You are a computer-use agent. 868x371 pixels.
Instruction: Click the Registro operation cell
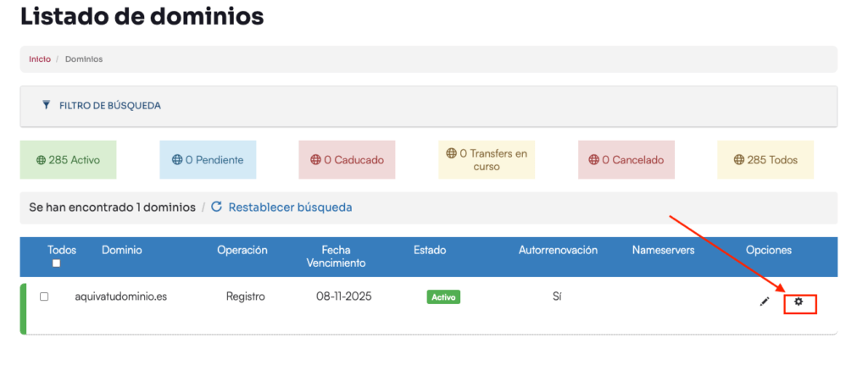tap(246, 296)
